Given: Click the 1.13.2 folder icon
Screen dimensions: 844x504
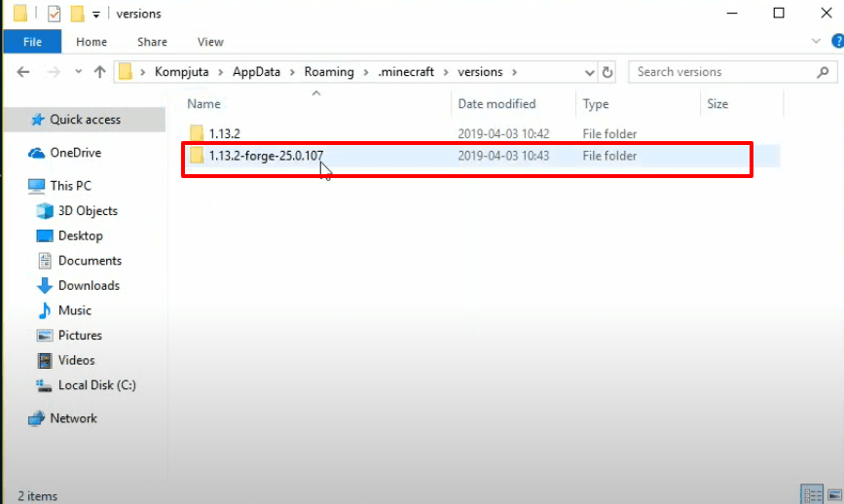Looking at the screenshot, I should (197, 133).
